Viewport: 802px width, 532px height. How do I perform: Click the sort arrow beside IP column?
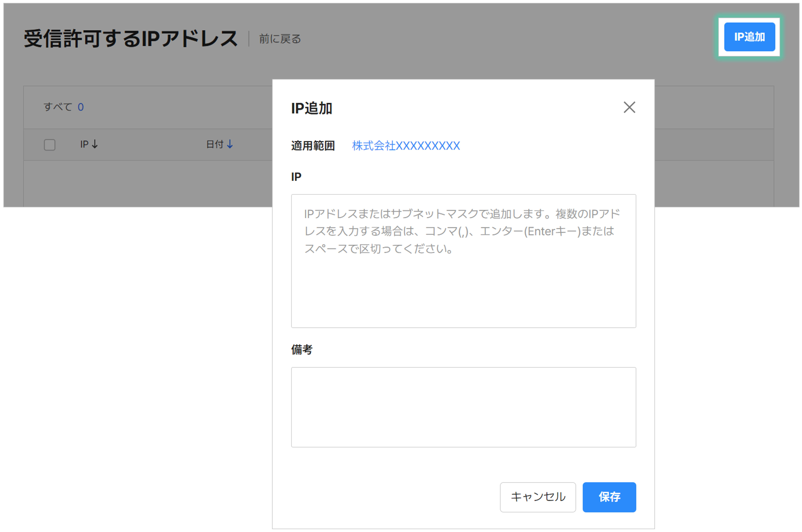click(x=95, y=144)
